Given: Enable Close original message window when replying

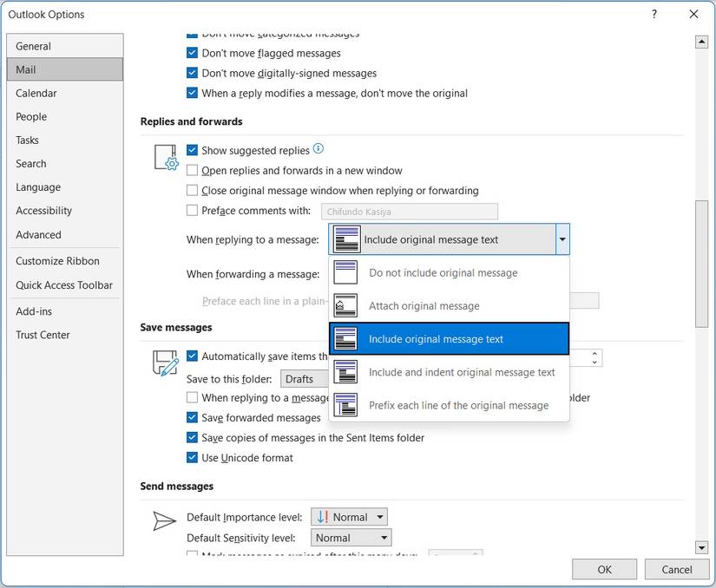Looking at the screenshot, I should (x=193, y=190).
